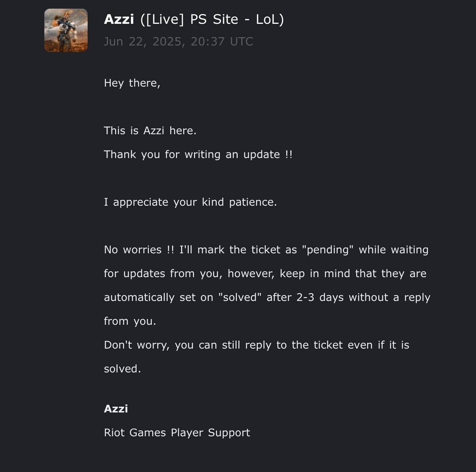Image resolution: width=476 pixels, height=472 pixels.
Task: Click the ([Live] PS Site - LoL) label
Action: (x=212, y=19)
